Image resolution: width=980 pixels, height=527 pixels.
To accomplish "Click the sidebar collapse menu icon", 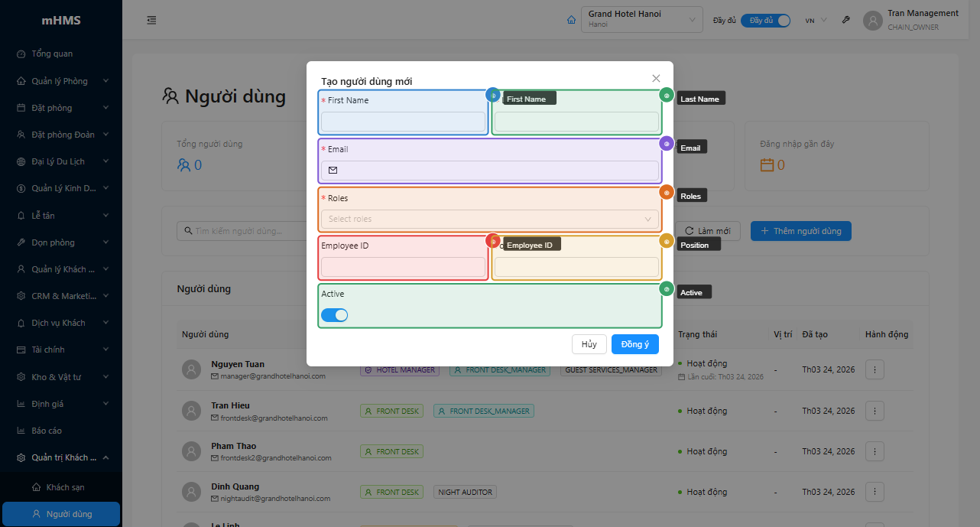I will point(151,20).
